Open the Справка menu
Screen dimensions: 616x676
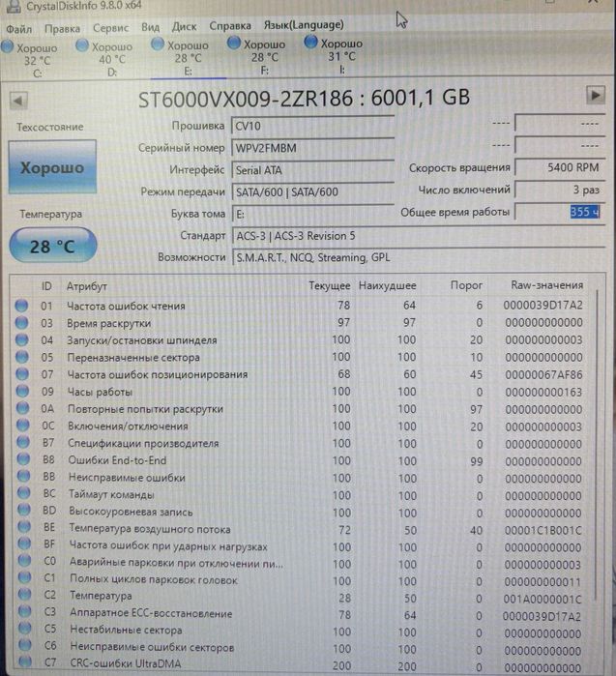[x=230, y=26]
